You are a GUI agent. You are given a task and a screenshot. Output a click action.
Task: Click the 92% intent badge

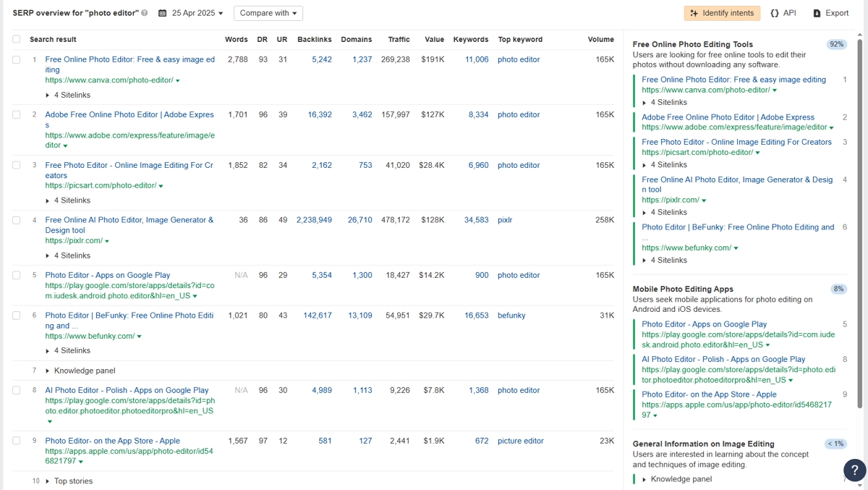(x=836, y=43)
